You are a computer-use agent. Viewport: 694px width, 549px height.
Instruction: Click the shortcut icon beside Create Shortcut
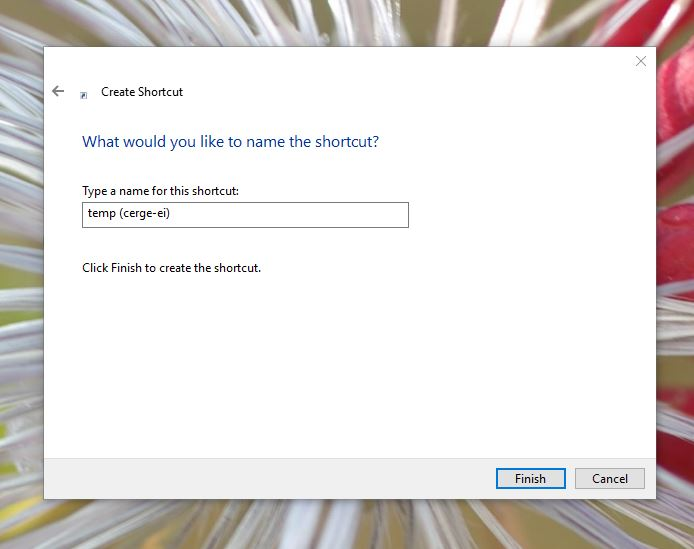coord(84,93)
